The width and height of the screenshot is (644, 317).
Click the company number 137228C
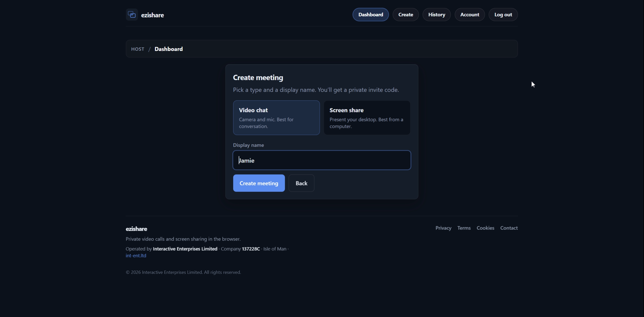tap(251, 249)
